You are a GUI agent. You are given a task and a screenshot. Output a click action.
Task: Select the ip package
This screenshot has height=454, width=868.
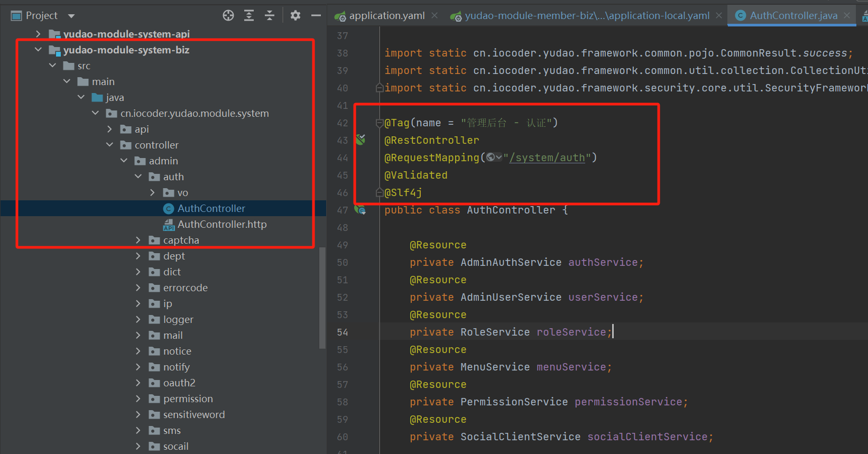[x=168, y=303]
